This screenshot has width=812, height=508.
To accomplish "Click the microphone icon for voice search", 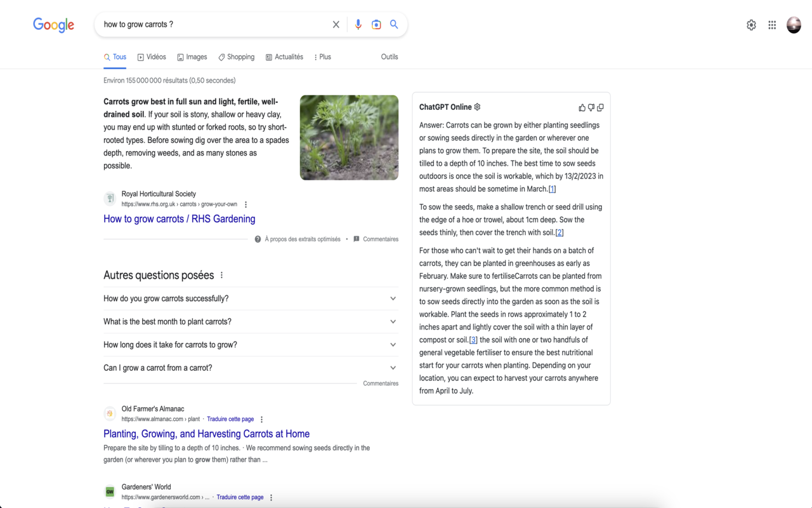I will (358, 23).
